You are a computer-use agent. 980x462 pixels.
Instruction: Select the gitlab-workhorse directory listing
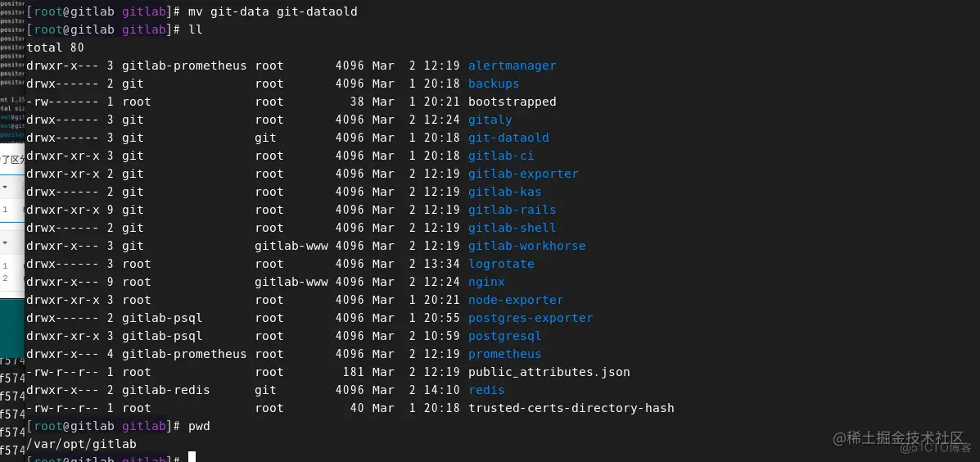527,246
